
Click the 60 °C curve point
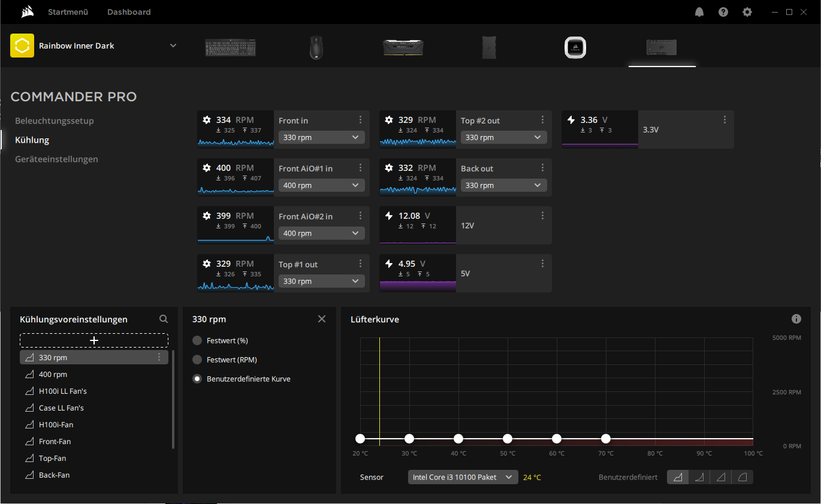[557, 439]
